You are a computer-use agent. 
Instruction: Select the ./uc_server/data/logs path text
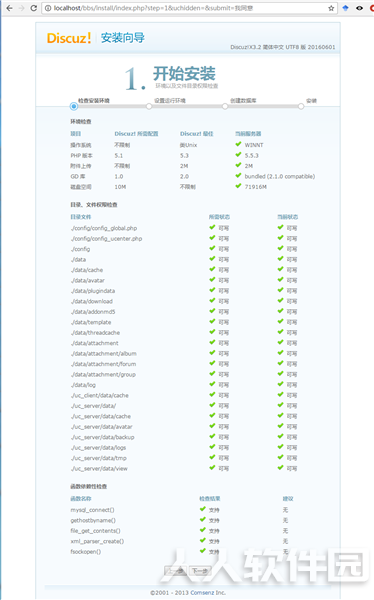[98, 447]
